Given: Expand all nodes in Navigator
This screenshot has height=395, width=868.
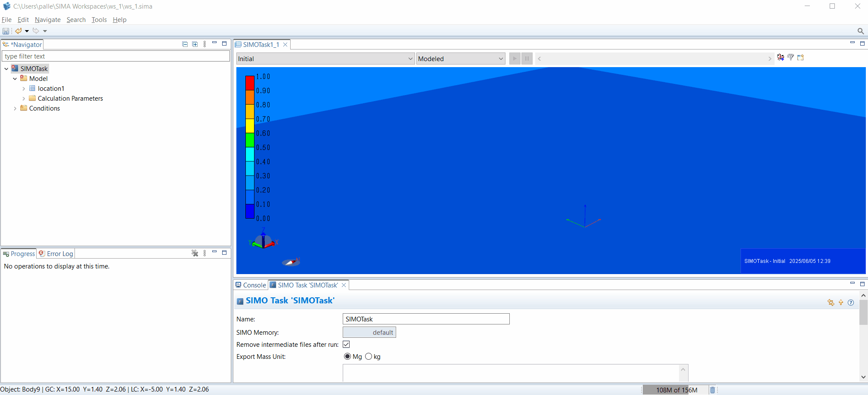Looking at the screenshot, I should tap(195, 44).
